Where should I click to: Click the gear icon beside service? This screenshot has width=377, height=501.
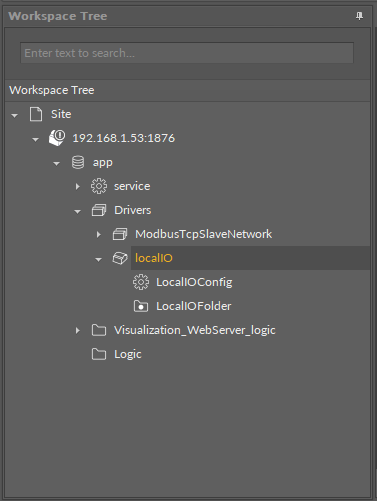pyautogui.click(x=99, y=186)
